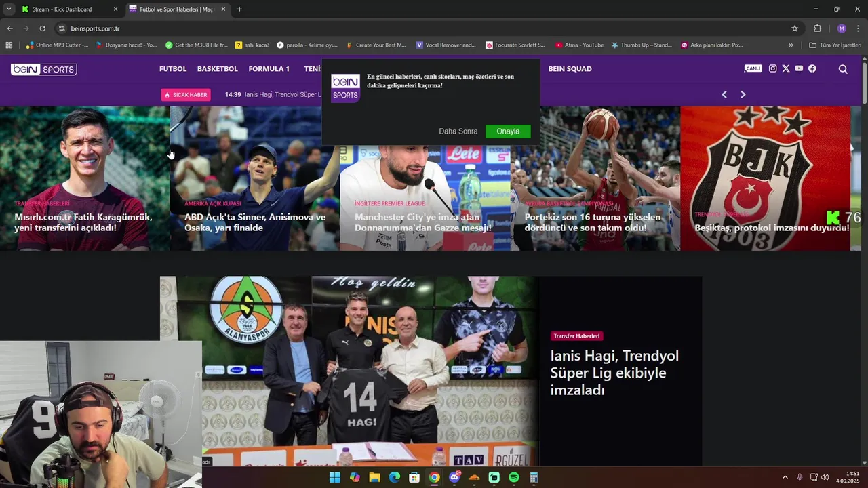The image size is (868, 488).
Task: Click the SICAK HABER badge
Action: pyautogui.click(x=186, y=95)
